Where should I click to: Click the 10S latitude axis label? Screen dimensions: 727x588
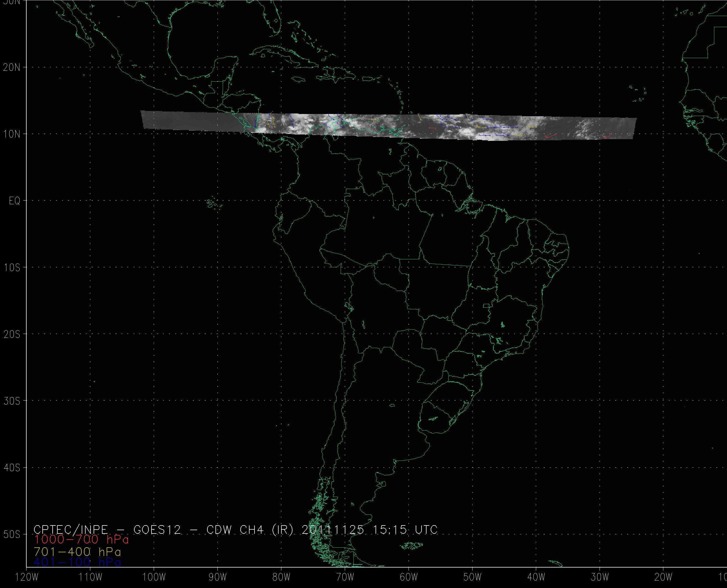click(x=12, y=268)
